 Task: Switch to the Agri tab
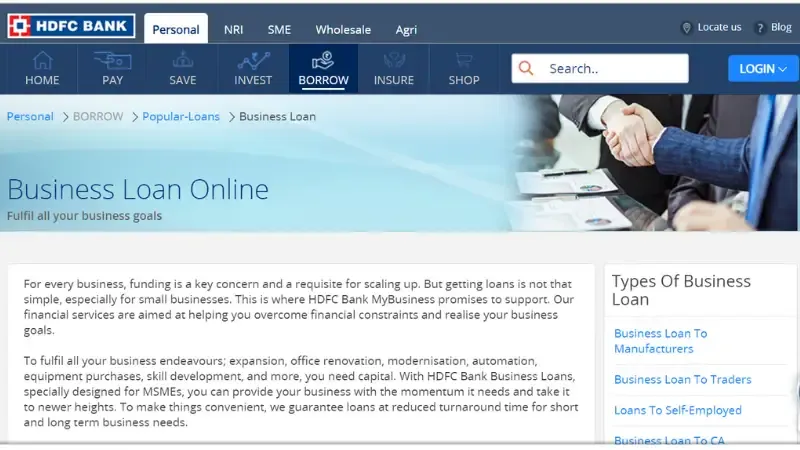(x=406, y=30)
